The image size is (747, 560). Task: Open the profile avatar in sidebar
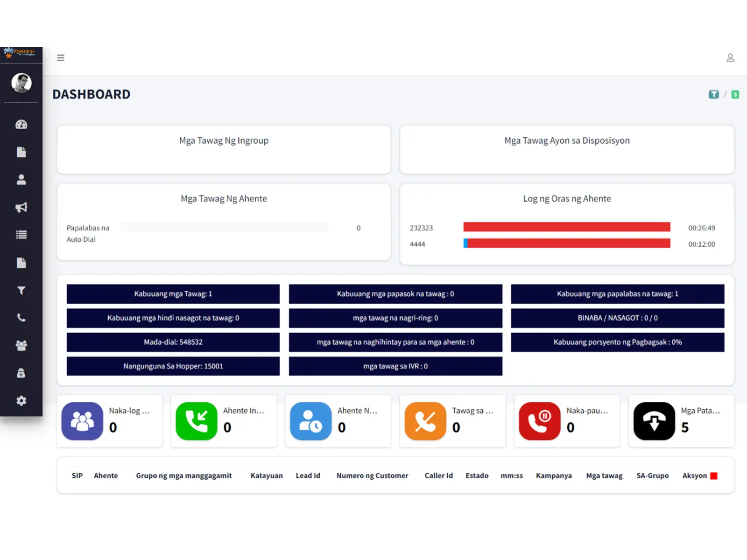pos(21,83)
